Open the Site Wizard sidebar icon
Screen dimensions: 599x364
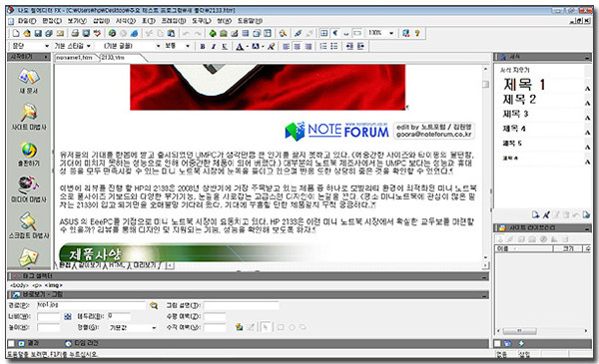29,117
